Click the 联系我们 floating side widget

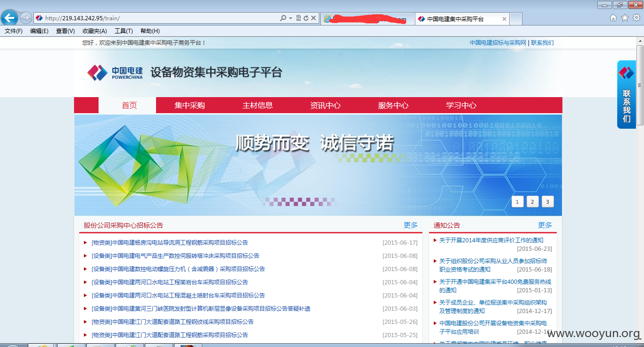[x=627, y=95]
